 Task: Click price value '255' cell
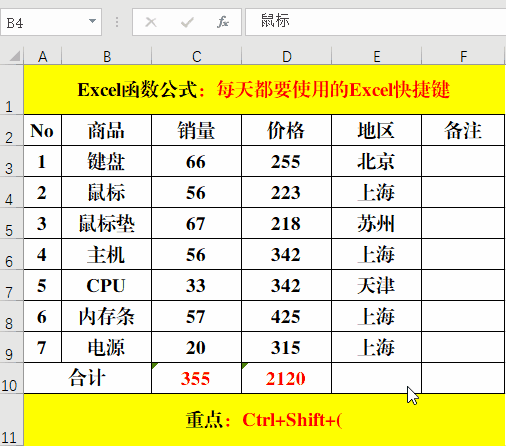pos(287,161)
